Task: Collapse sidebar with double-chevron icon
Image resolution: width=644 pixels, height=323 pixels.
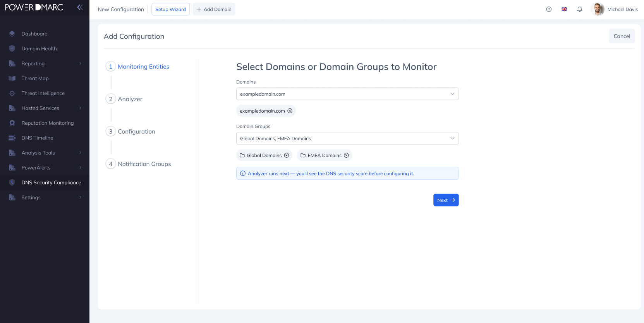Action: coord(80,7)
